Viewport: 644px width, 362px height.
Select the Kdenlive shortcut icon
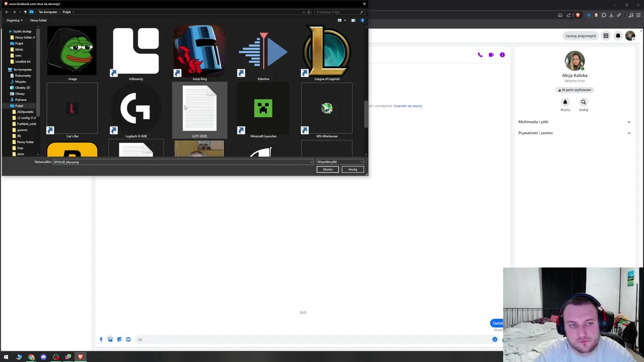263,52
